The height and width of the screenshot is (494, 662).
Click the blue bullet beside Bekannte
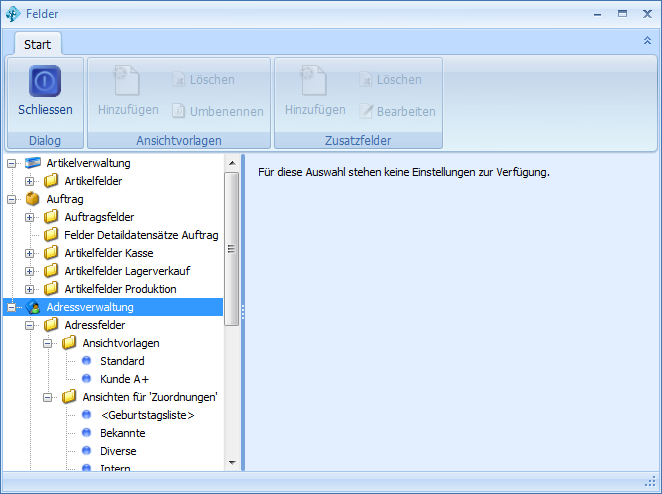(x=87, y=433)
